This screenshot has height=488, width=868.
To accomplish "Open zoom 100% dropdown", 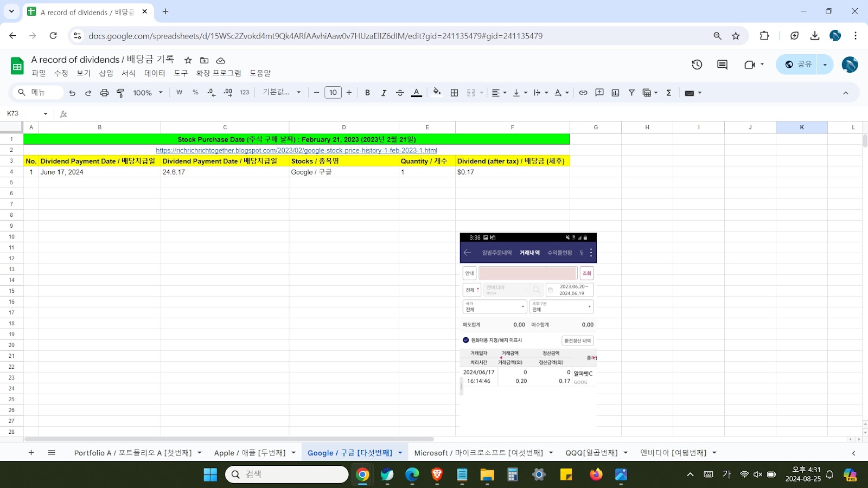I will (148, 93).
